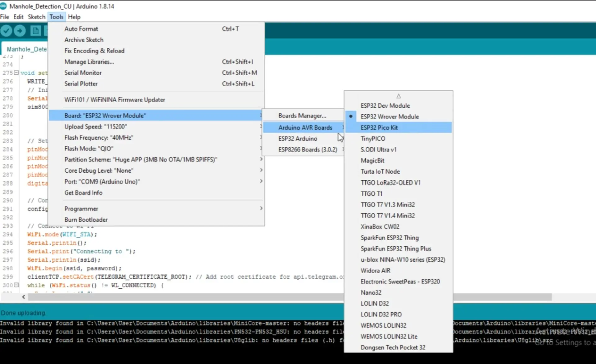Choose LOLIN D32 PRO board
This screenshot has width=596, height=364.
pos(399,314)
